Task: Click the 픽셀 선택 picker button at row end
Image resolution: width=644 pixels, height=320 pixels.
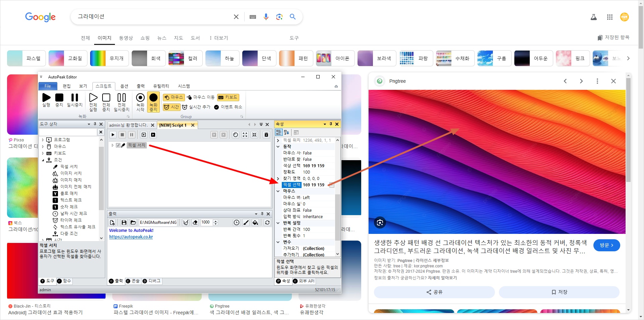Action: tap(331, 185)
